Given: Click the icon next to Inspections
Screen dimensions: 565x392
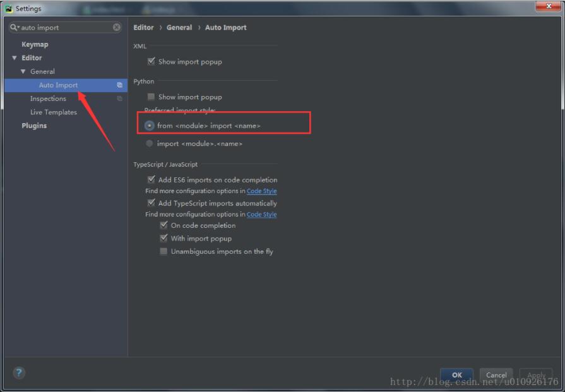Looking at the screenshot, I should point(119,98).
